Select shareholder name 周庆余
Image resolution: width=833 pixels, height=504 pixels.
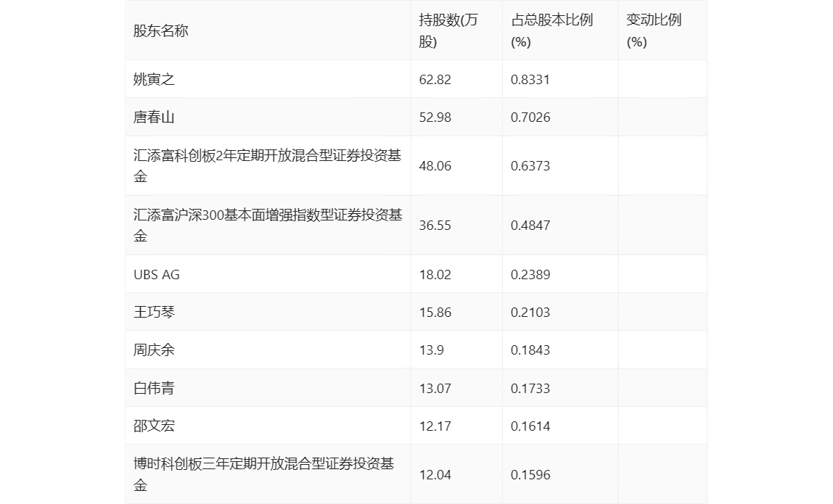(x=154, y=350)
